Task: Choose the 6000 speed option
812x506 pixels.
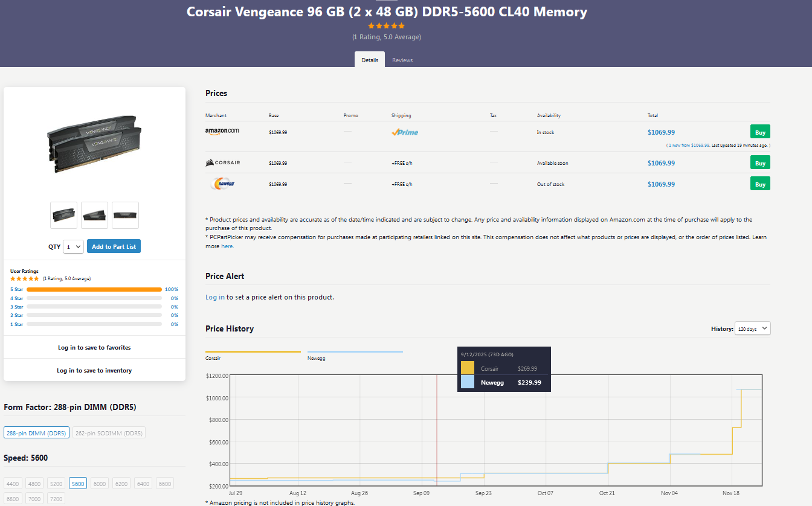Action: (x=100, y=484)
